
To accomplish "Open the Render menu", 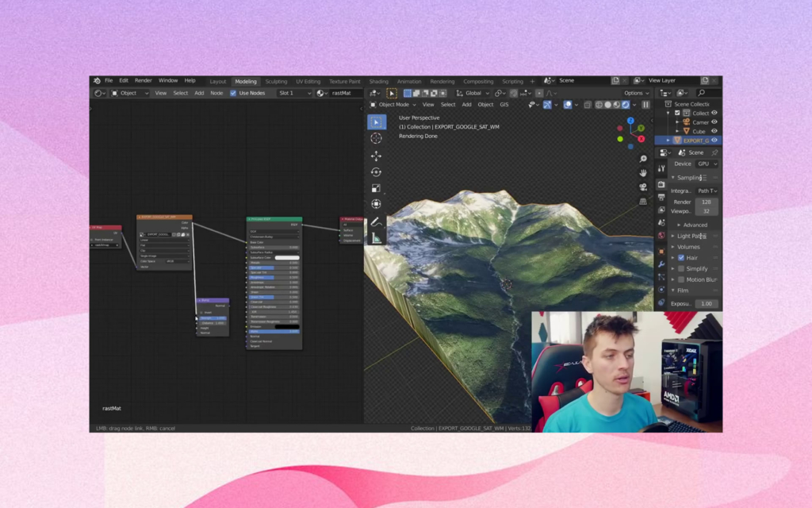I will [143, 80].
